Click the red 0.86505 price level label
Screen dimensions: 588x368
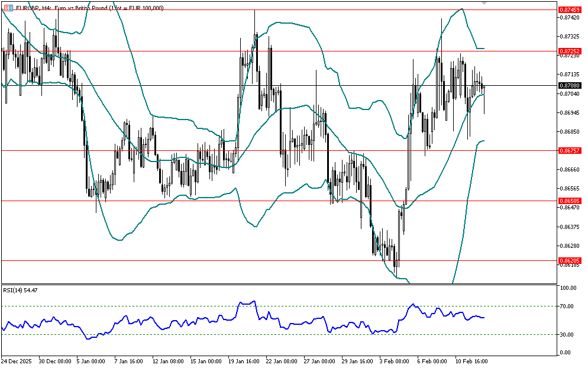click(x=570, y=201)
